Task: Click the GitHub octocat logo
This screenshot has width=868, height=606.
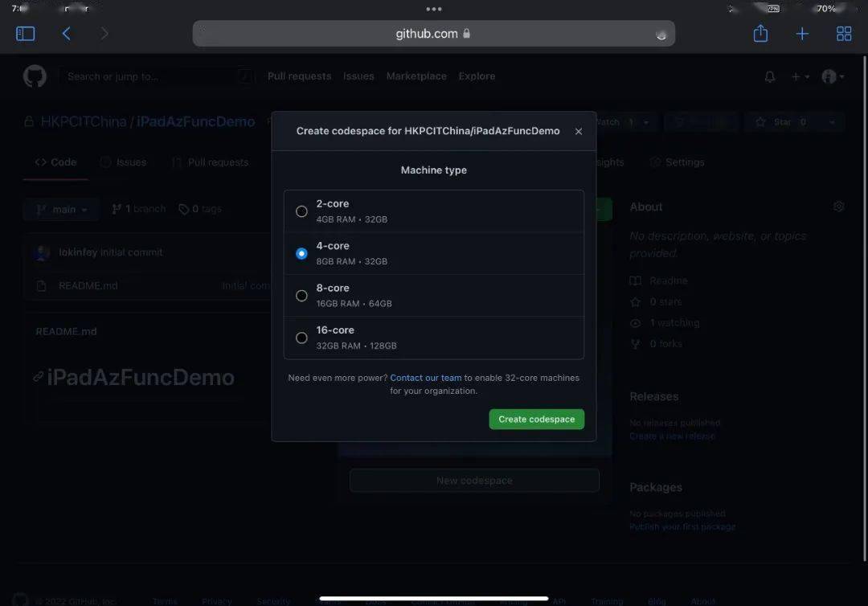Action: point(35,76)
